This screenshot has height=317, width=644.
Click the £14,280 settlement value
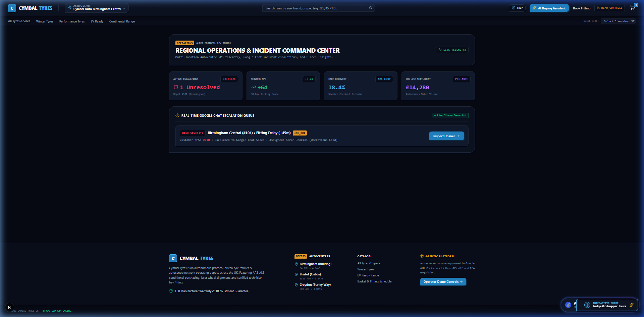coord(417,87)
